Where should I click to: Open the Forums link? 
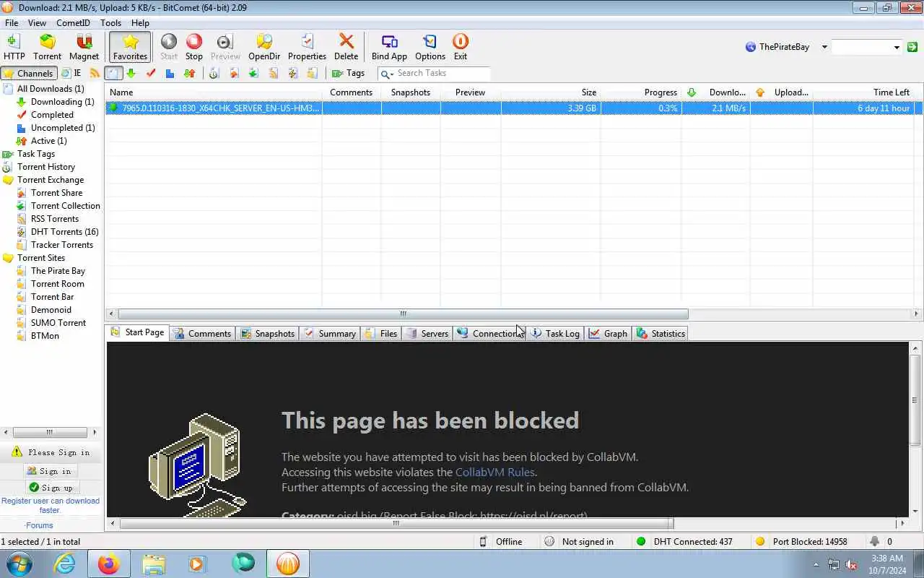pyautogui.click(x=39, y=525)
